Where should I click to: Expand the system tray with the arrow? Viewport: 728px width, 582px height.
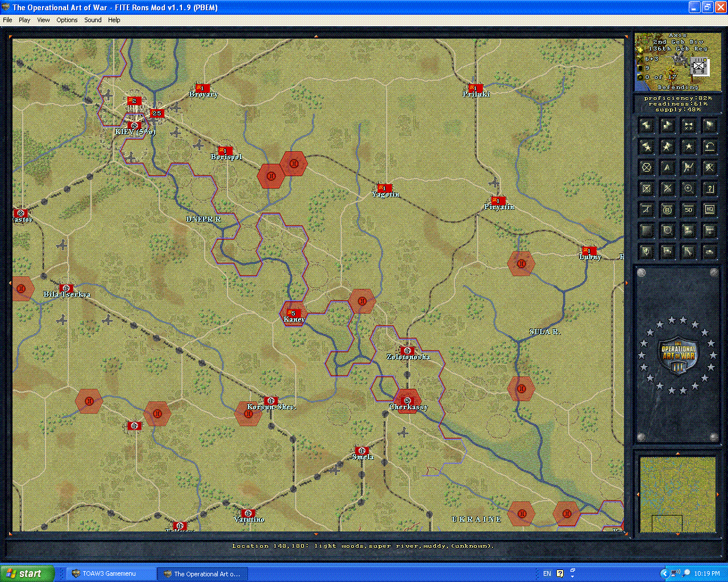(664, 573)
